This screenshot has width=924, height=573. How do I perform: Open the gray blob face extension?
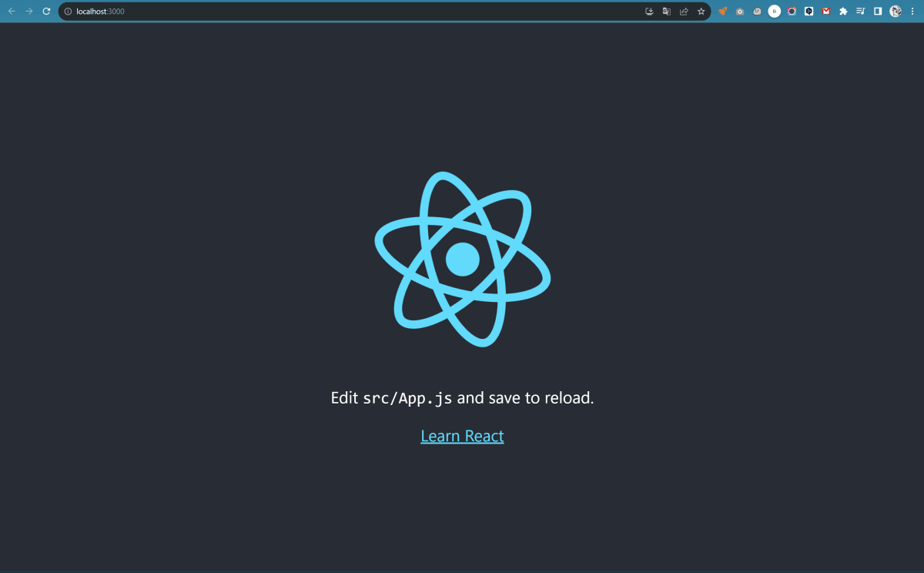click(757, 12)
